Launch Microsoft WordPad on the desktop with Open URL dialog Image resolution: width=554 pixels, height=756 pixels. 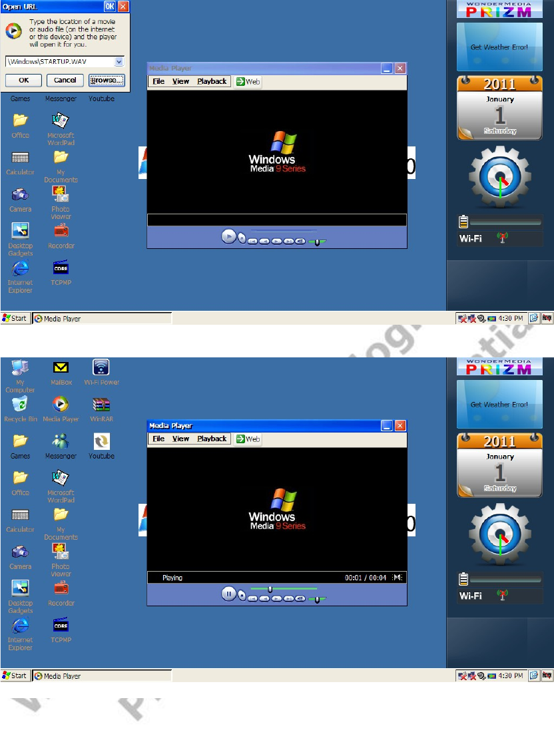tap(61, 128)
